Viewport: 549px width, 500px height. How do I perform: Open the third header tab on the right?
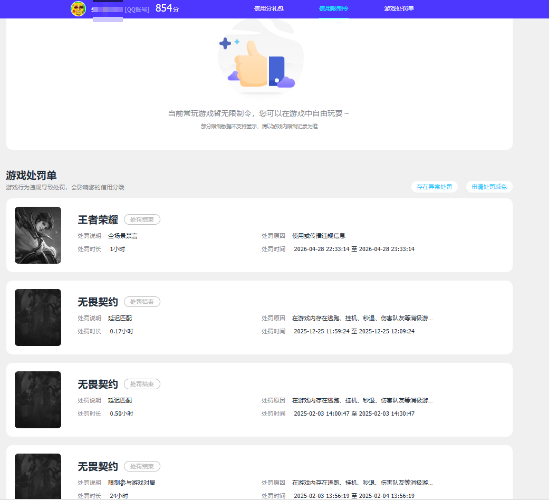pyautogui.click(x=399, y=8)
